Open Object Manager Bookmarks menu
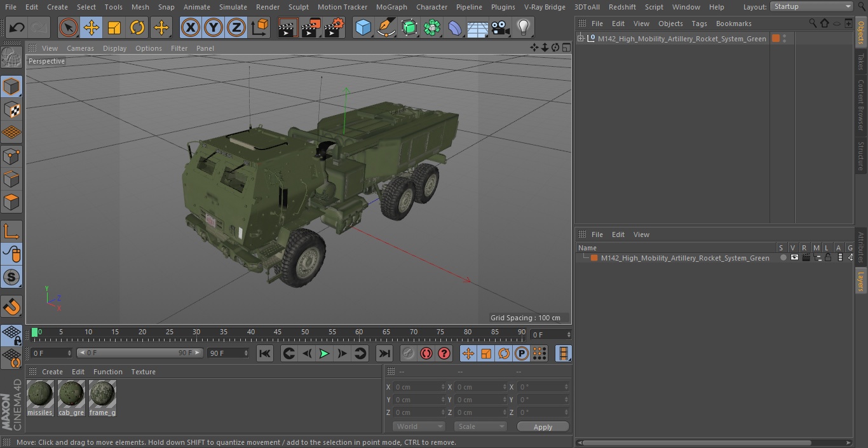The height and width of the screenshot is (448, 868). pyautogui.click(x=733, y=24)
